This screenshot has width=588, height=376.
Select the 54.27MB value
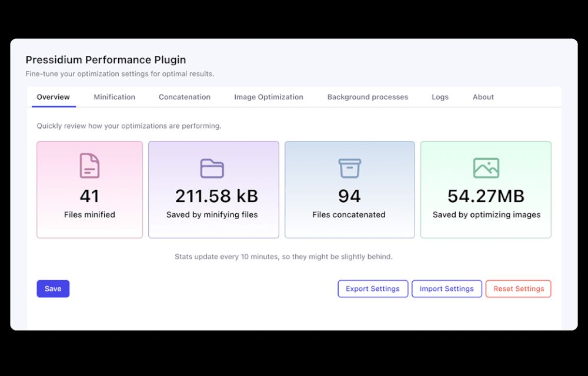pyautogui.click(x=486, y=196)
